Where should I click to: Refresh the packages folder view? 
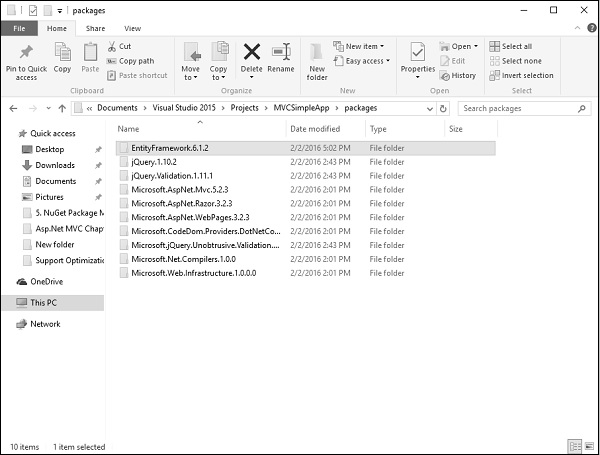[x=443, y=109]
